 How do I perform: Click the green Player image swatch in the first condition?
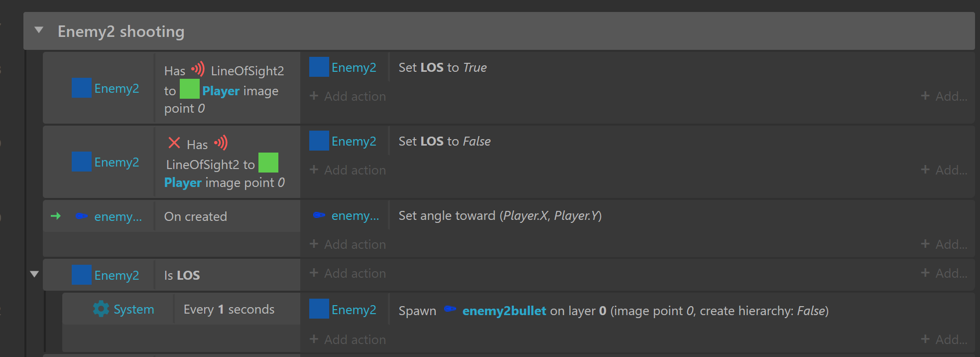(190, 88)
